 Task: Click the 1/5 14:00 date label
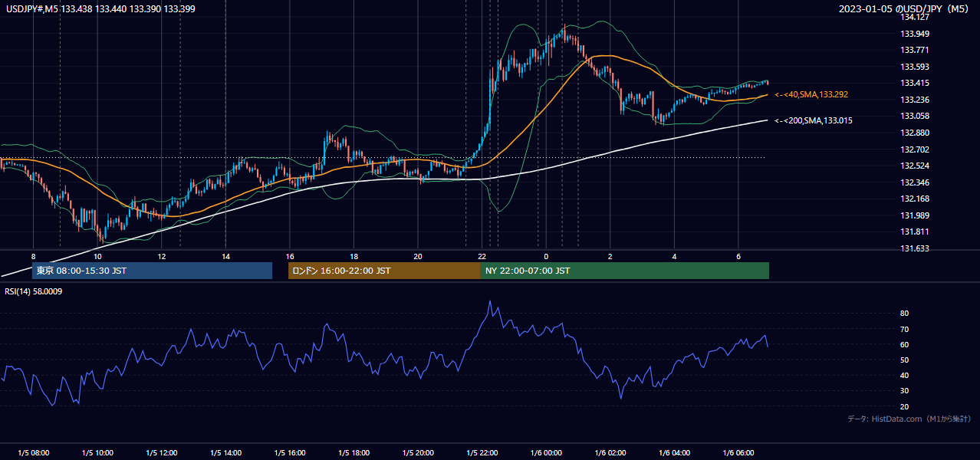tap(225, 453)
